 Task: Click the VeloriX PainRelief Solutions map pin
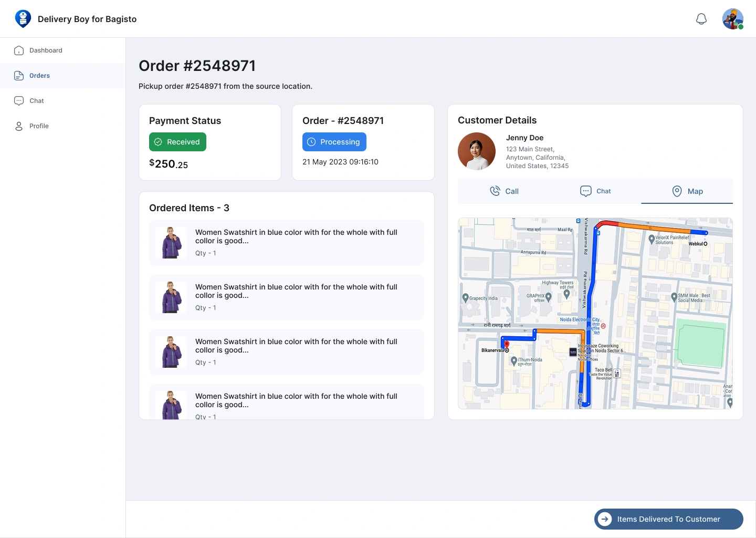[x=652, y=239]
